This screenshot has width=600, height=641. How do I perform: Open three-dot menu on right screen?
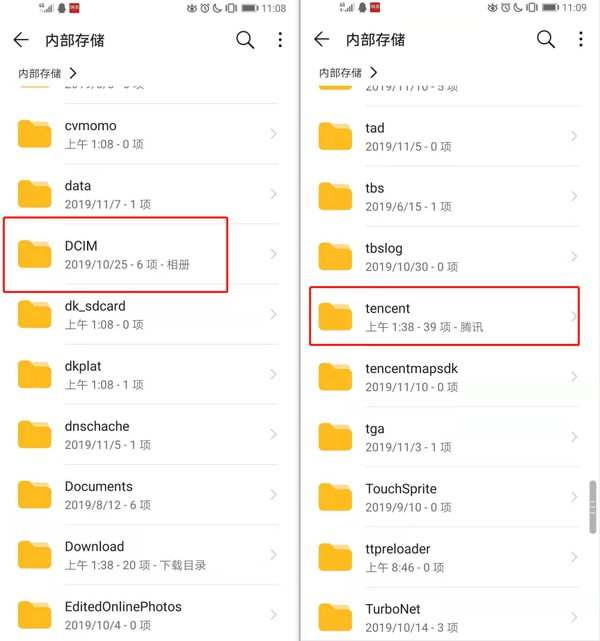(x=580, y=39)
